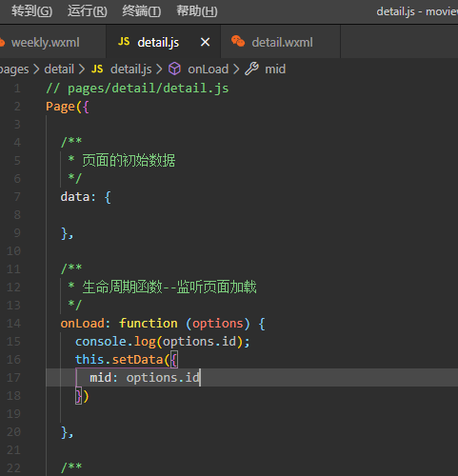Expand chevron after detail.js breadcrumb
Image resolution: width=458 pixels, height=476 pixels.
point(159,69)
